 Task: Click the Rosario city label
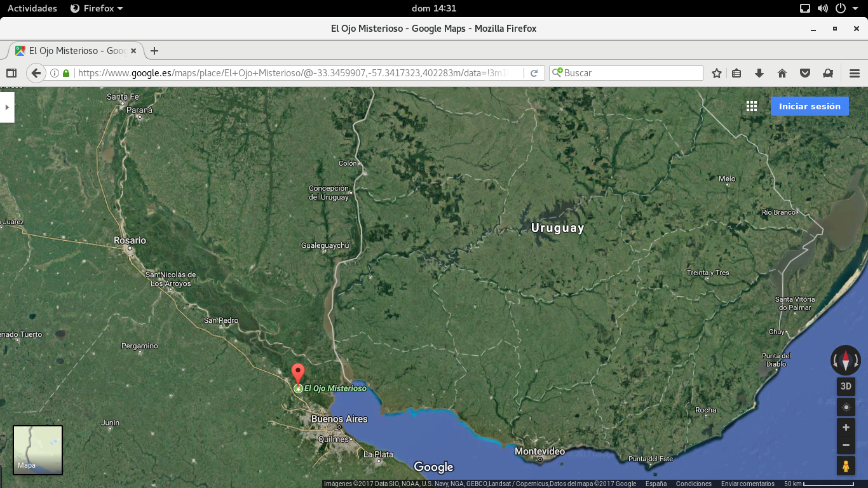[x=130, y=240]
